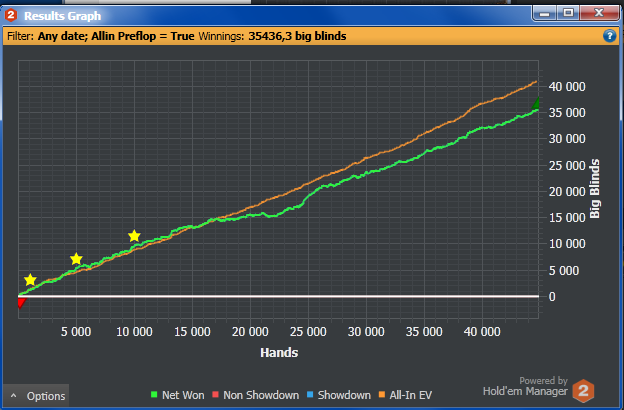This screenshot has width=624, height=410.
Task: Click the Hold'em Manager 2 title bar logo
Action: [x=11, y=16]
